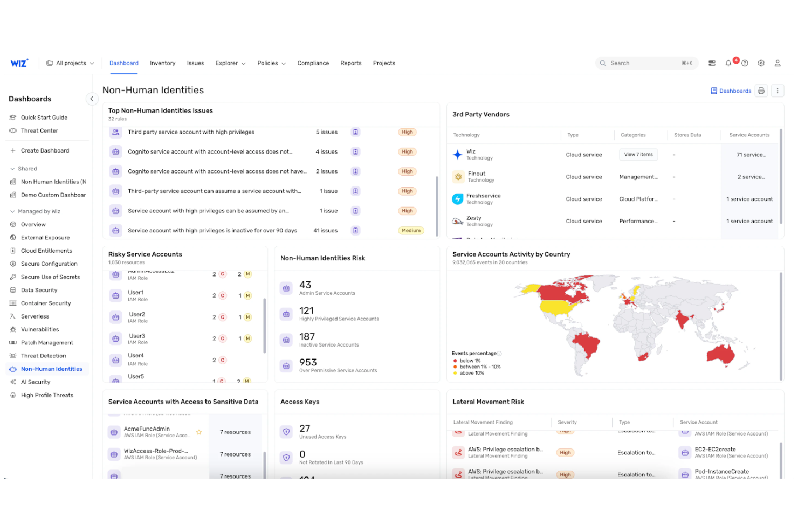Open the All projects dropdown
The image size is (798, 532).
click(x=71, y=63)
